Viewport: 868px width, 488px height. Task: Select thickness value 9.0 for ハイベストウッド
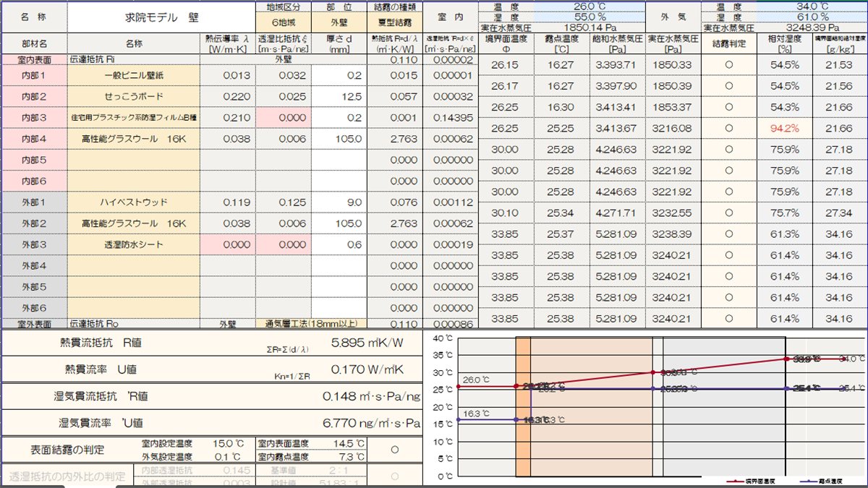tap(339, 202)
